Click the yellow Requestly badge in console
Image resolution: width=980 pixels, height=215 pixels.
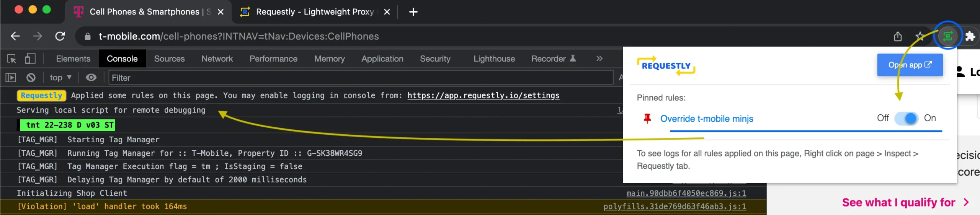click(41, 95)
